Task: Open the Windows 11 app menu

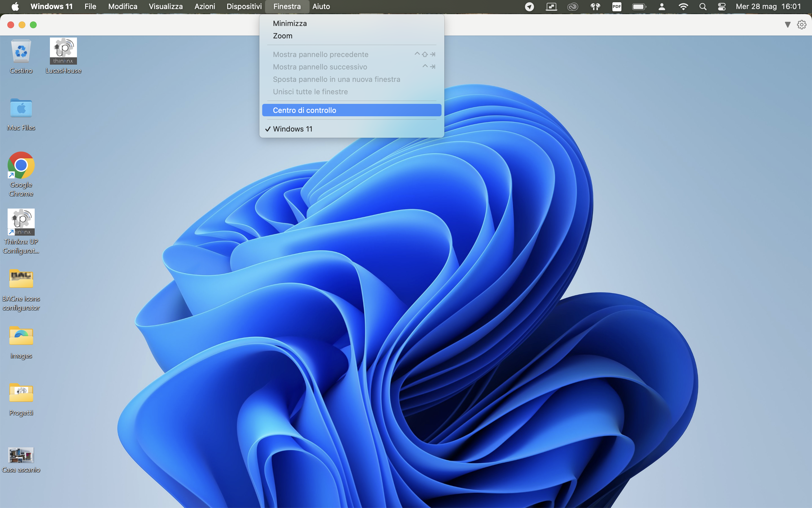Action: (51, 6)
